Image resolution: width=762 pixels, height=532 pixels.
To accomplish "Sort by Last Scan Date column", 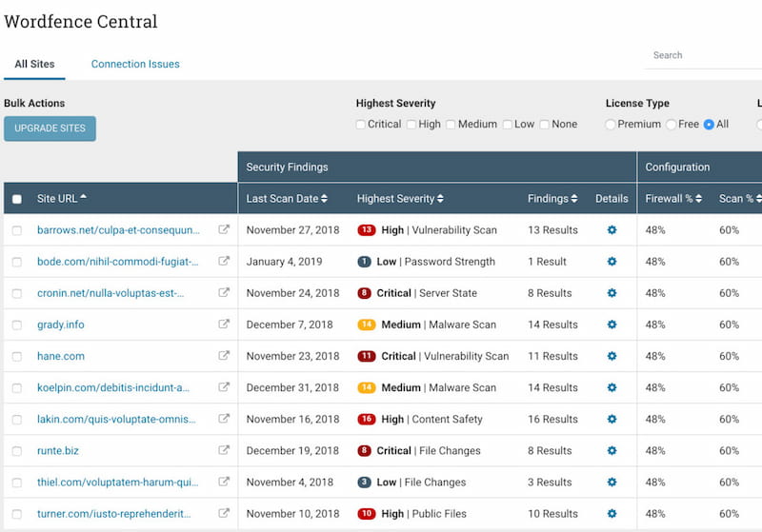I will click(x=287, y=199).
